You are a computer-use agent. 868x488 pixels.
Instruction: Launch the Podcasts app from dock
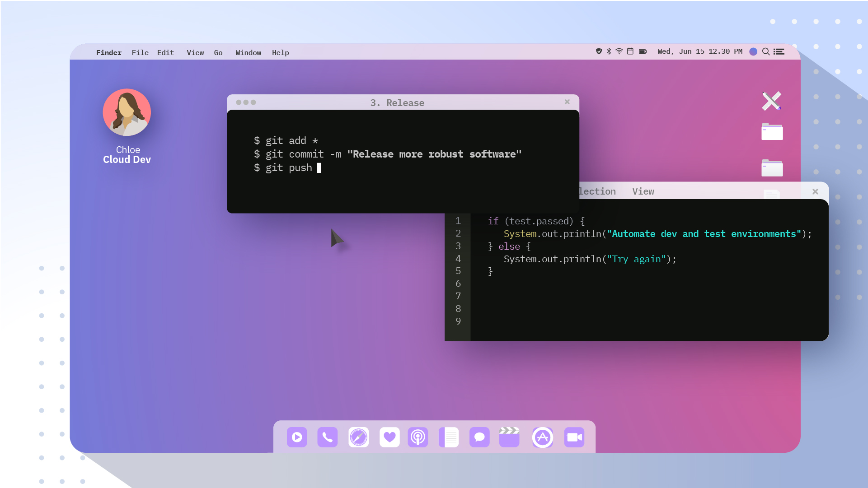click(x=418, y=437)
